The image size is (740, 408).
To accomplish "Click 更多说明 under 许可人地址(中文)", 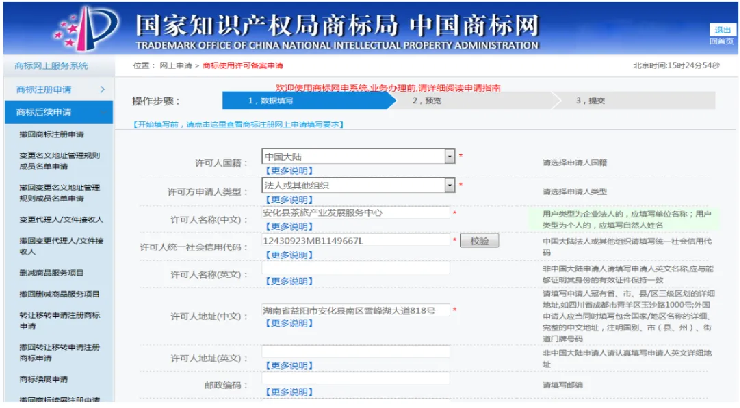I will click(286, 324).
